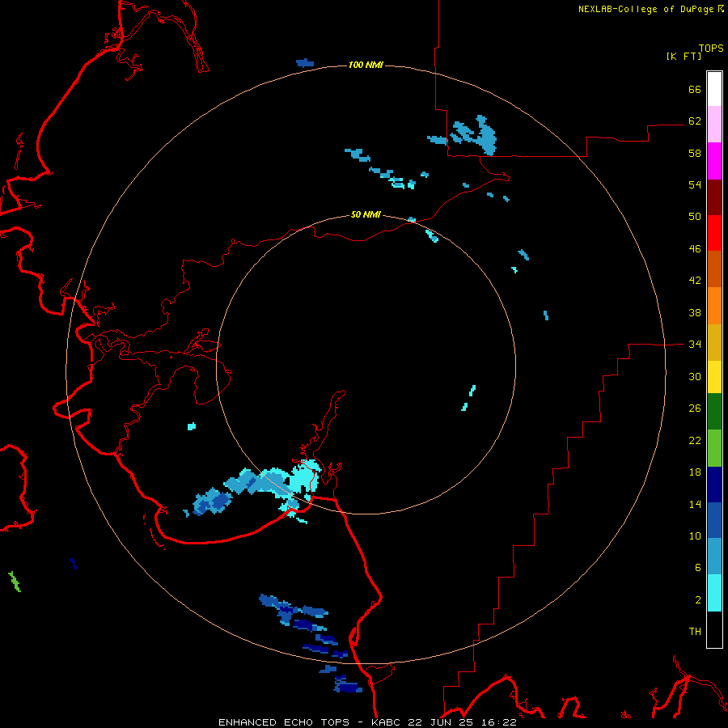Click the 66 value on the legend
728x728 pixels.
tap(695, 89)
